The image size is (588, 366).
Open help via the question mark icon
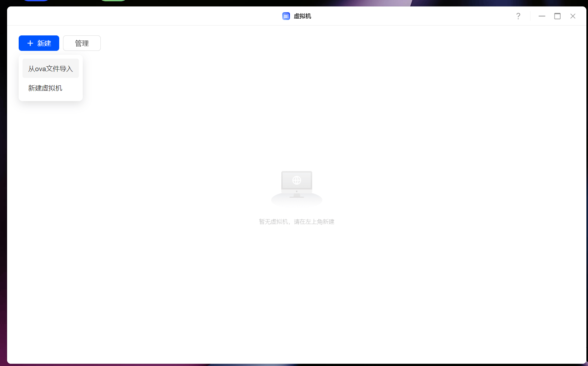pos(518,16)
